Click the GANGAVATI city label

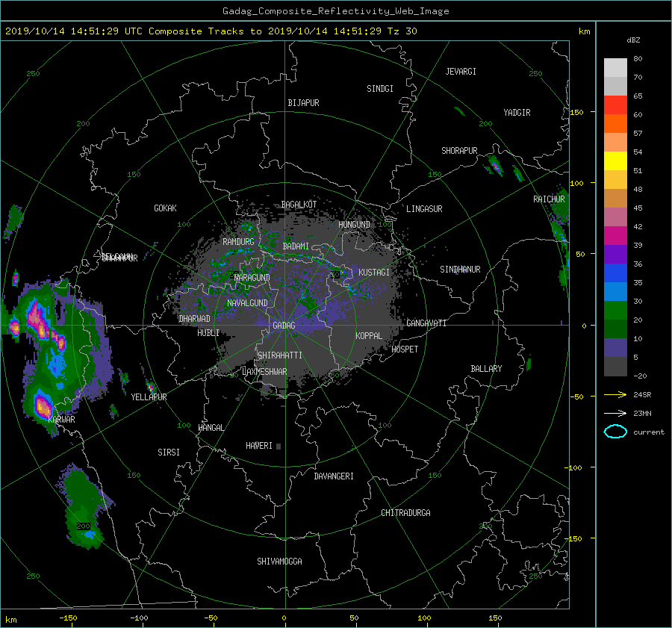(426, 323)
